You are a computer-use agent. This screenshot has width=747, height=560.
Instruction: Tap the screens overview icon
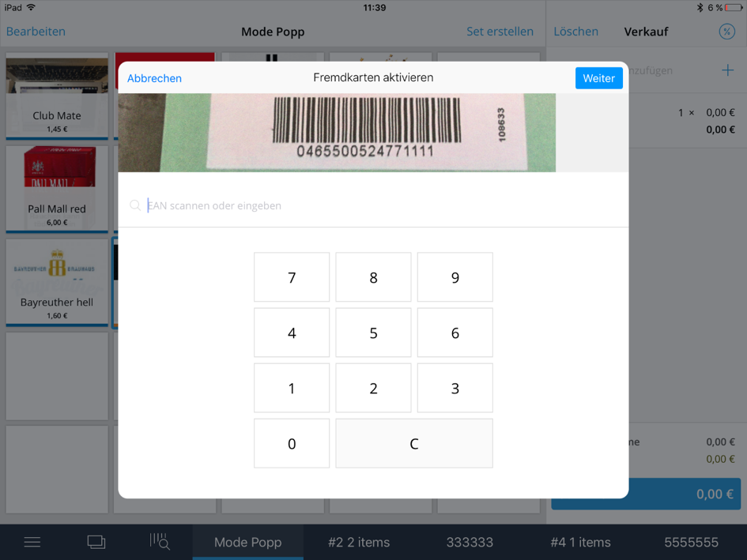96,542
